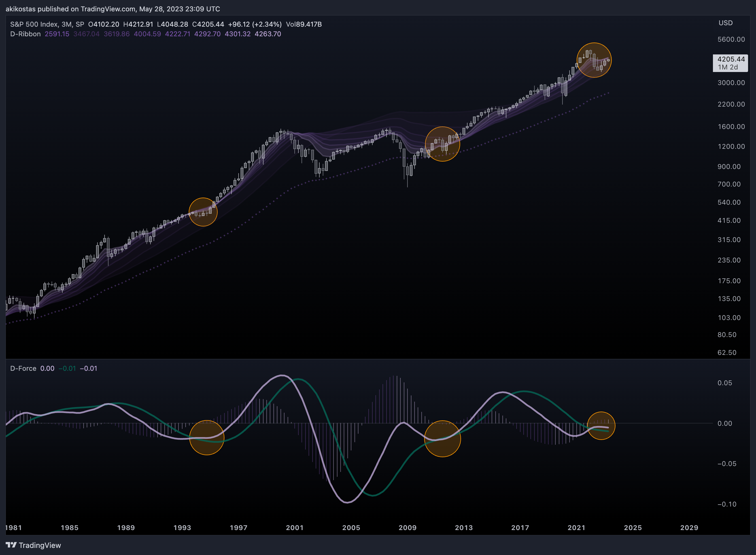Screen dimensions: 756x555
Task: Click the change value +96.12 (+2.34%)
Action: pyautogui.click(x=254, y=24)
